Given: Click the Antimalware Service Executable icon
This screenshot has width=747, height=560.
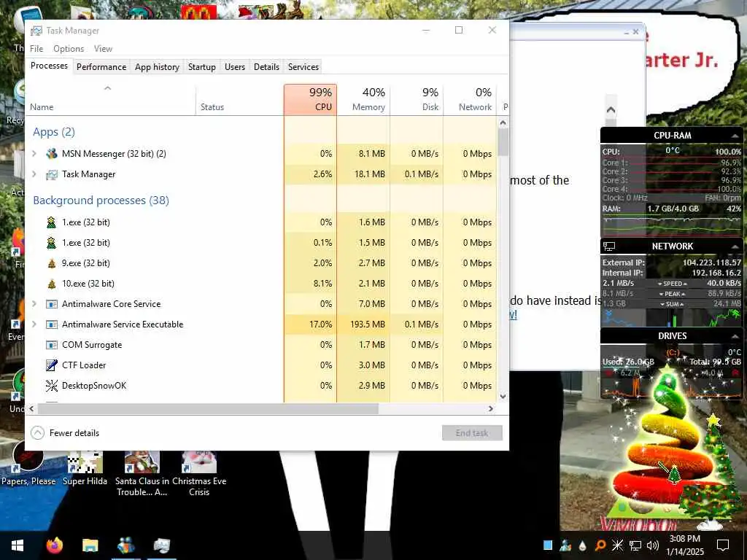Looking at the screenshot, I should pyautogui.click(x=52, y=324).
